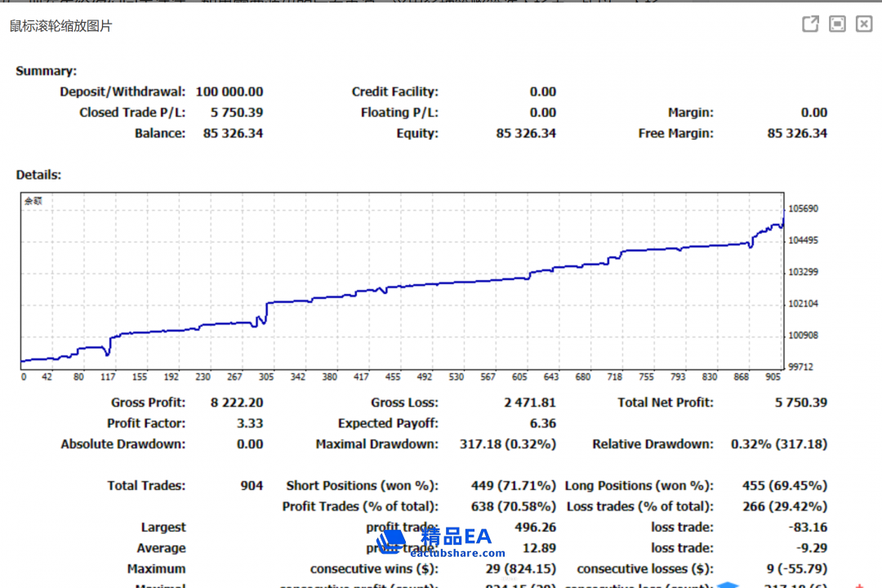The image size is (882, 588).
Task: Click the Expected Payoff value 6.36
Action: (542, 424)
